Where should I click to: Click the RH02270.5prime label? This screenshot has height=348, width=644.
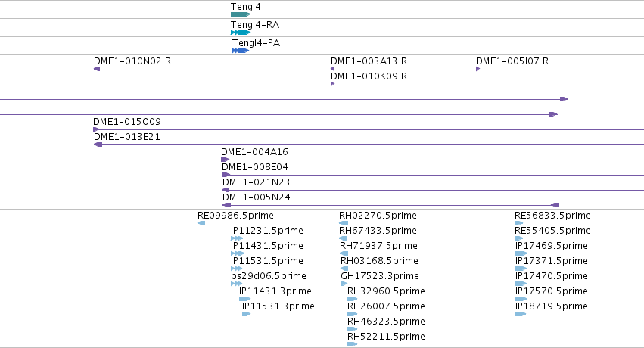378,216
